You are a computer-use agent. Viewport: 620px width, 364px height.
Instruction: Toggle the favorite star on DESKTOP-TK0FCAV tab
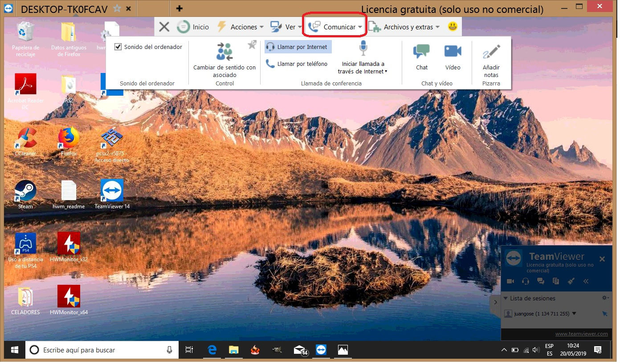(117, 8)
